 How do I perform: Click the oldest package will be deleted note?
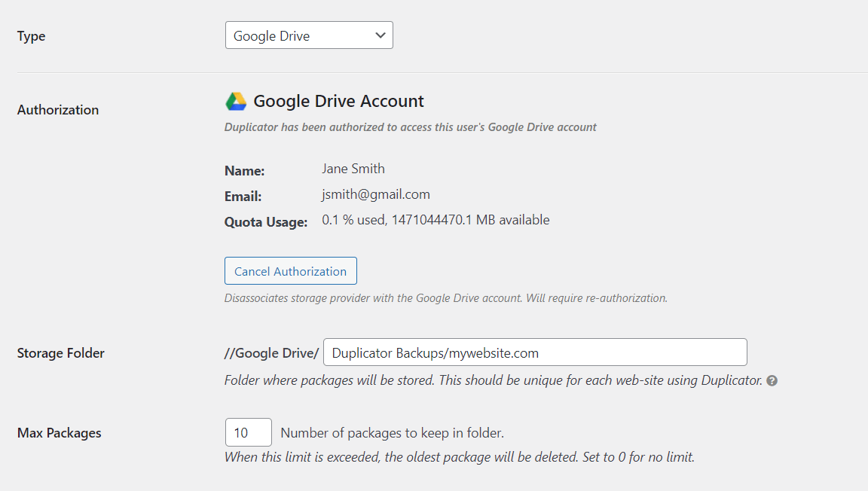point(460,457)
